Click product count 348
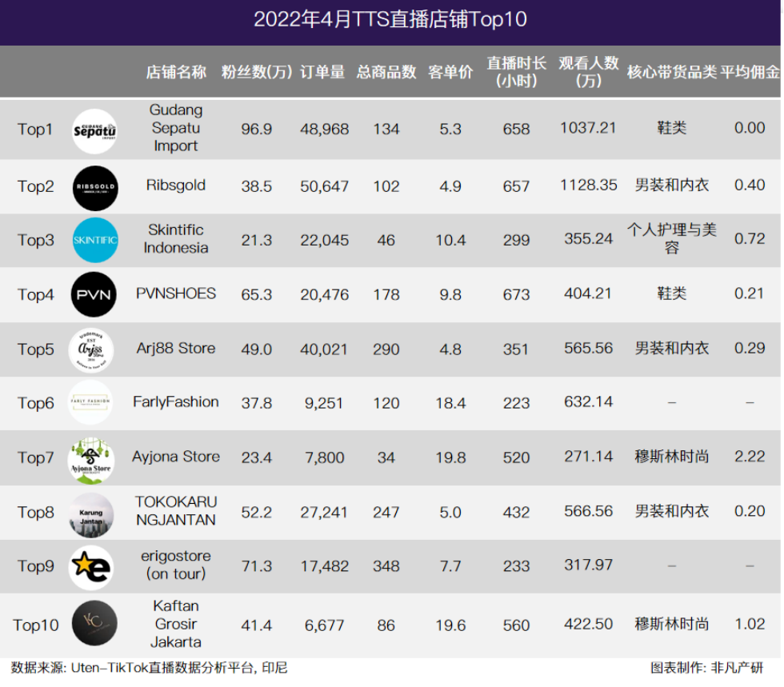This screenshot has height=687, width=784. (386, 566)
